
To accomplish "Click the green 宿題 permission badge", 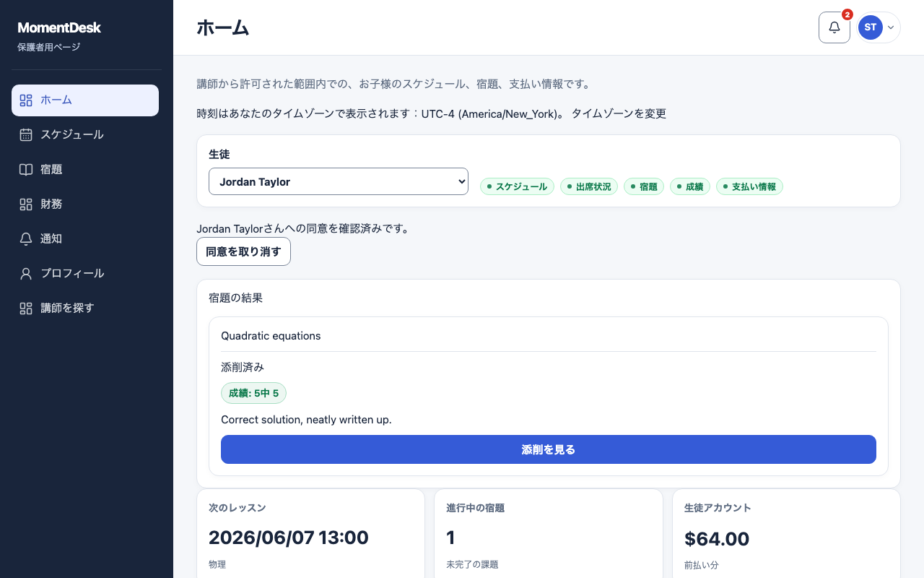I will (644, 186).
